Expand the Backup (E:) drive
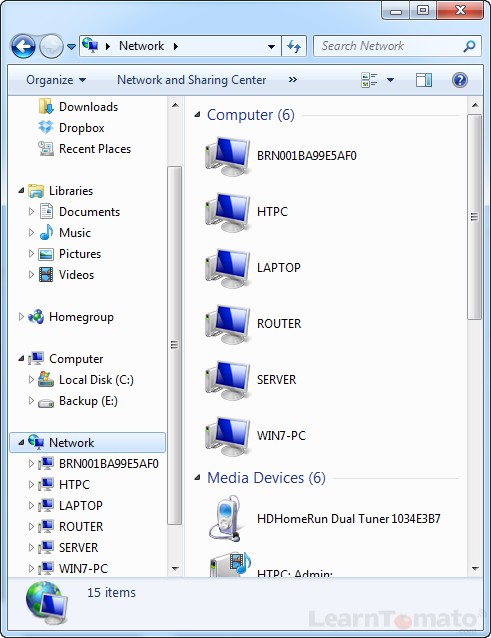The width and height of the screenshot is (491, 638). tap(31, 400)
